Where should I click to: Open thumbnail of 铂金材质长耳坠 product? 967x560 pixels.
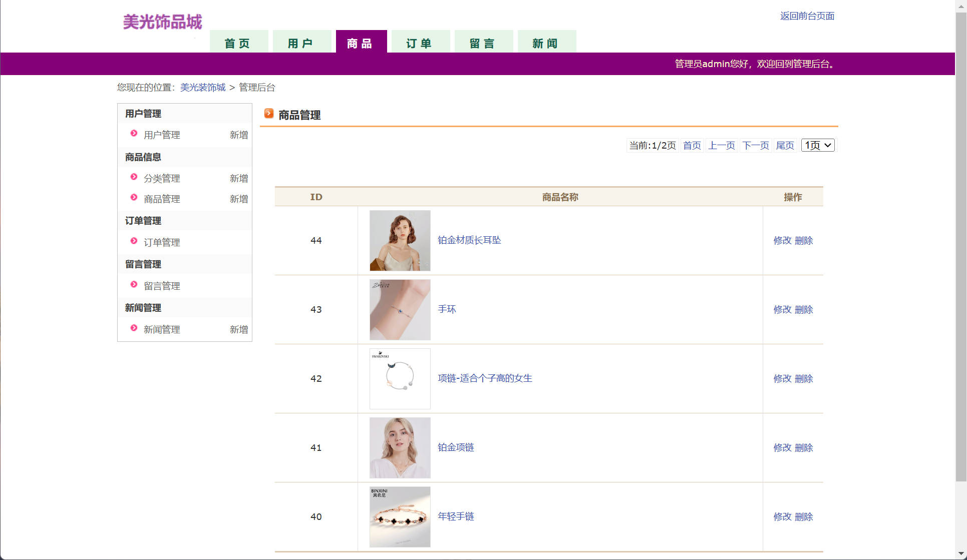pos(400,241)
